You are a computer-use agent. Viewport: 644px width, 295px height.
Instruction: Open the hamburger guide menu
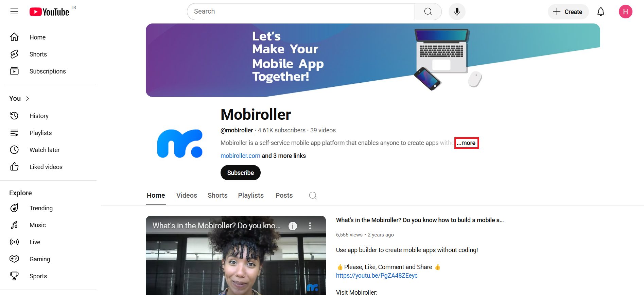14,12
